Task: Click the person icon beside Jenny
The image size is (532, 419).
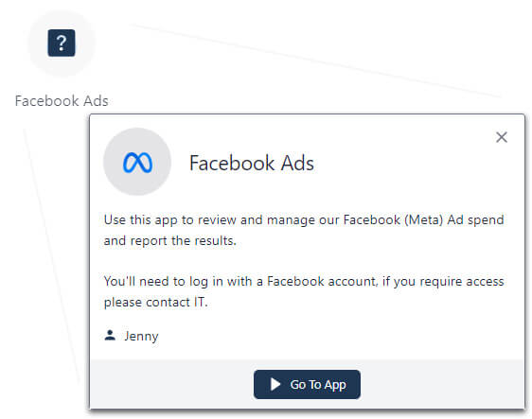Action: (x=110, y=335)
